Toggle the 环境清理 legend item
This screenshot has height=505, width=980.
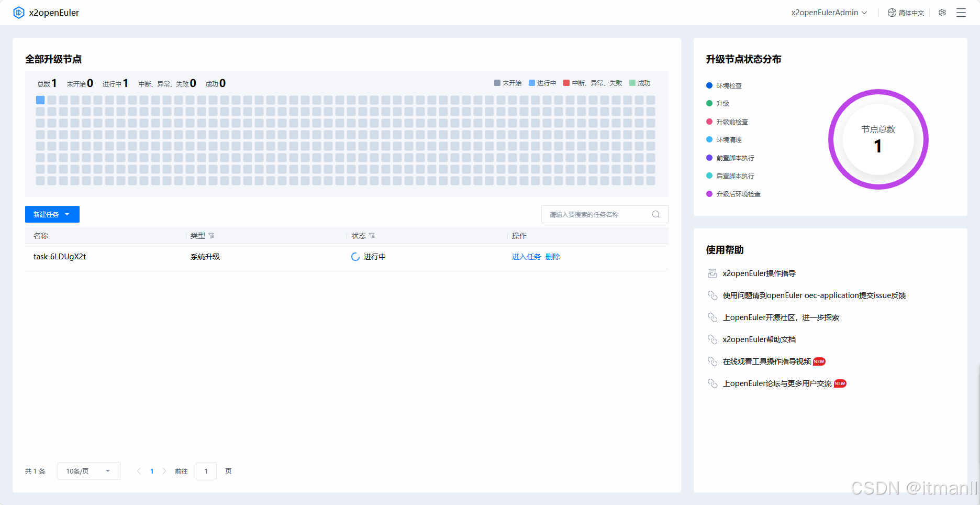pos(724,140)
